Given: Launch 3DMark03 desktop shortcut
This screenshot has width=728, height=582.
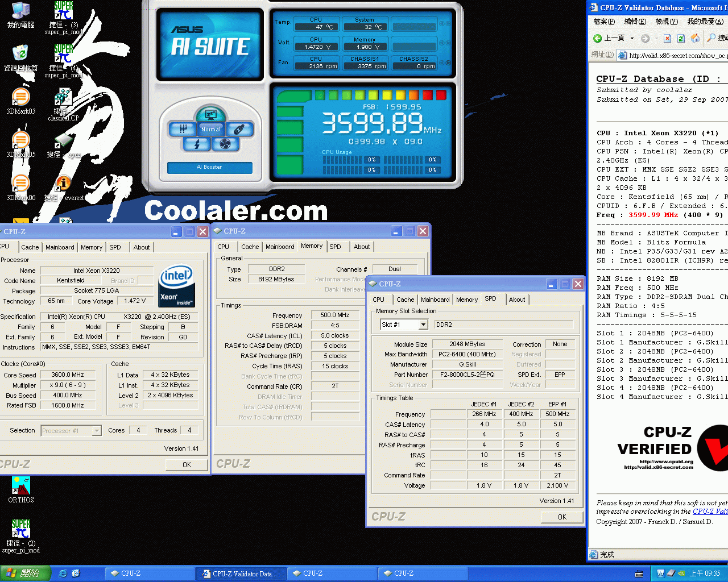Looking at the screenshot, I should 21,102.
